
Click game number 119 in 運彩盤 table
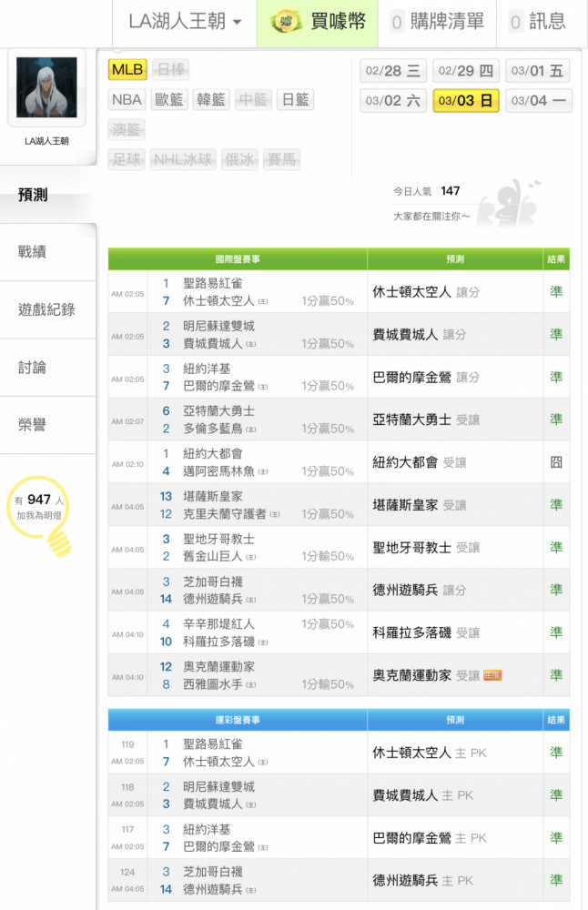pyautogui.click(x=127, y=744)
